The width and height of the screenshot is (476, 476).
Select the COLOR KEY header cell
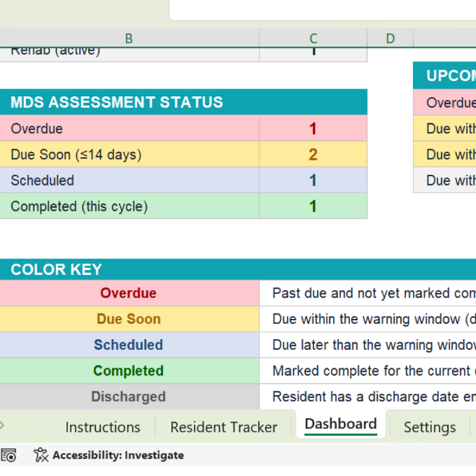click(x=238, y=270)
